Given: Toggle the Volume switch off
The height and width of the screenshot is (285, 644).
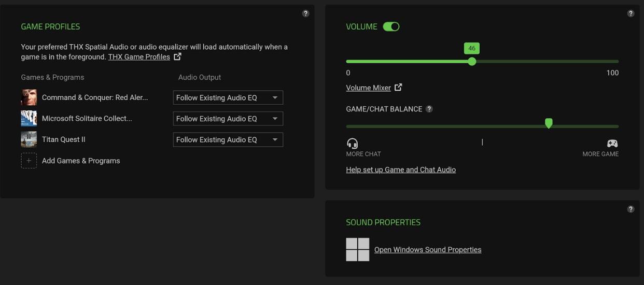Looking at the screenshot, I should 391,26.
